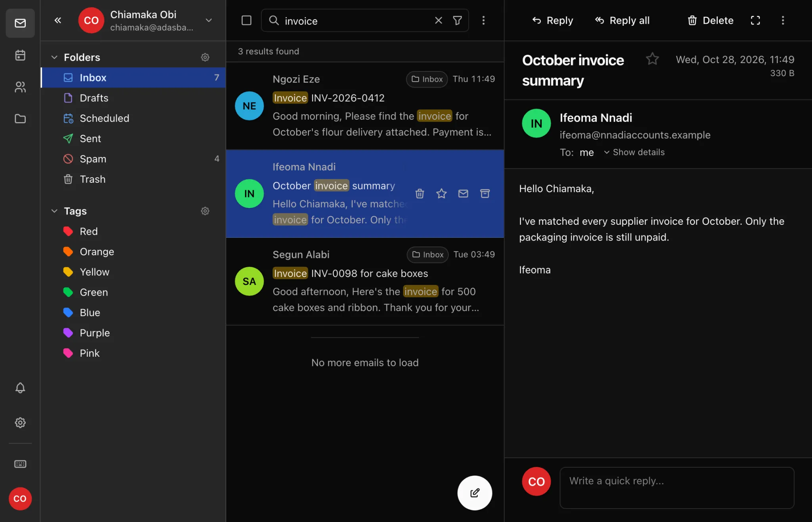Filter by the Pink tag

(134, 353)
